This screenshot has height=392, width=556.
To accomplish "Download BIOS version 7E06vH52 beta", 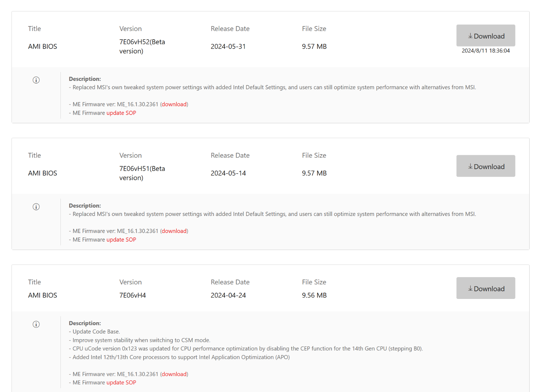I will [485, 35].
